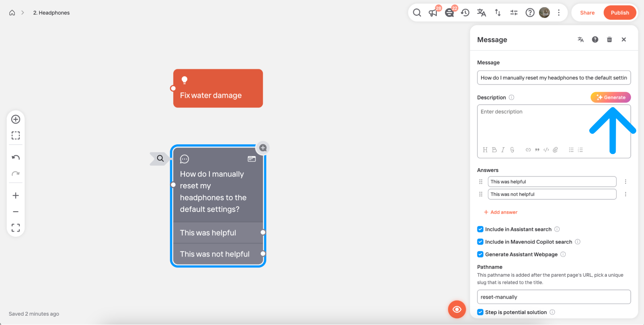Show info for Step is potential solution
644x325 pixels.
552,312
